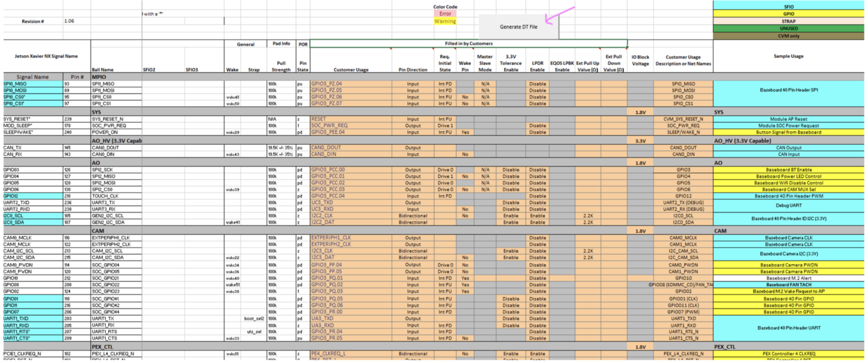The width and height of the screenshot is (868, 363).
Task: Click the Sample Usage column header
Action: click(788, 56)
